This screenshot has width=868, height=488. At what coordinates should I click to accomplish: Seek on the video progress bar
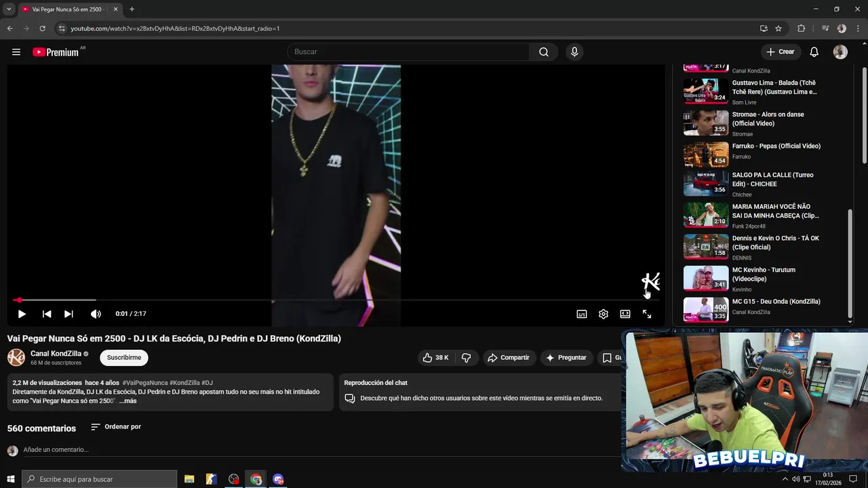point(336,300)
